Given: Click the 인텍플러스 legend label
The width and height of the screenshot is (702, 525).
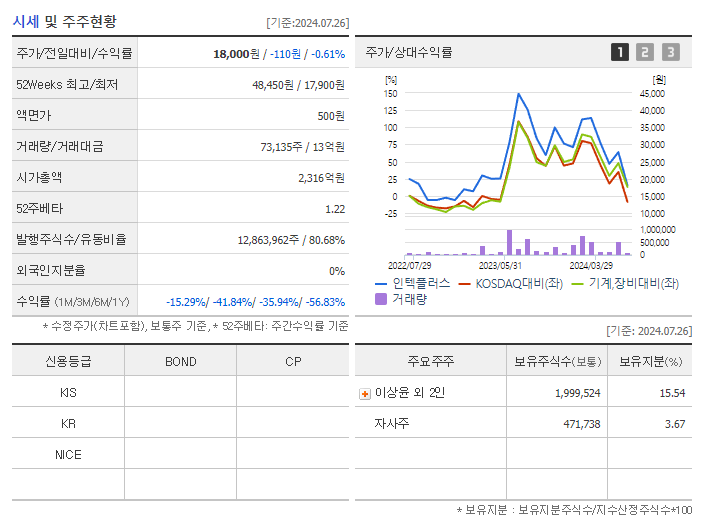Looking at the screenshot, I should click(x=421, y=283).
